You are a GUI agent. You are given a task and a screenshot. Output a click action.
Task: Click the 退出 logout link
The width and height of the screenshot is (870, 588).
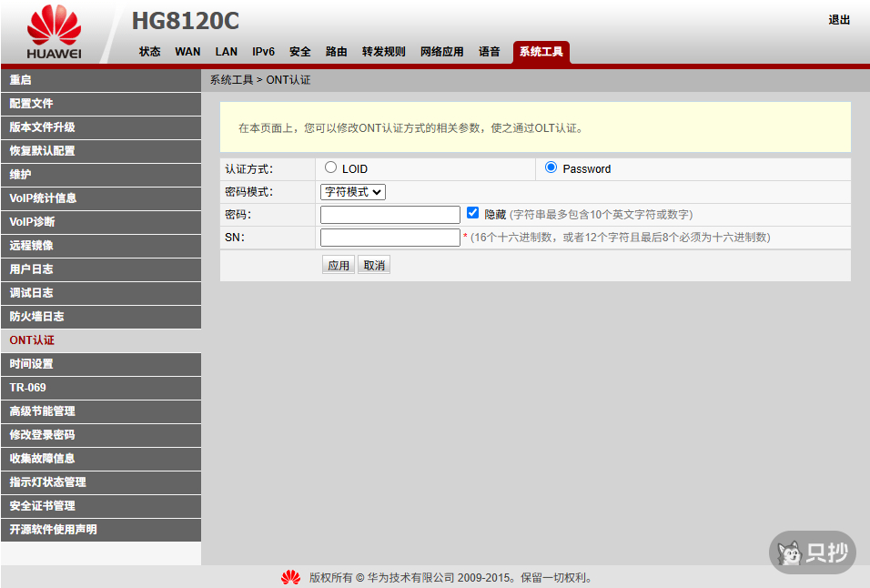click(x=839, y=20)
